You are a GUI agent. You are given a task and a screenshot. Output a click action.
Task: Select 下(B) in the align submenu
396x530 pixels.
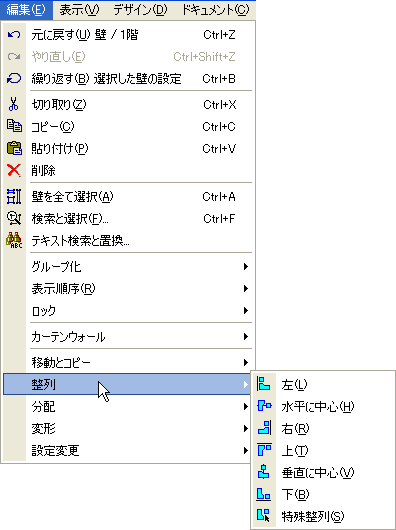click(x=323, y=494)
